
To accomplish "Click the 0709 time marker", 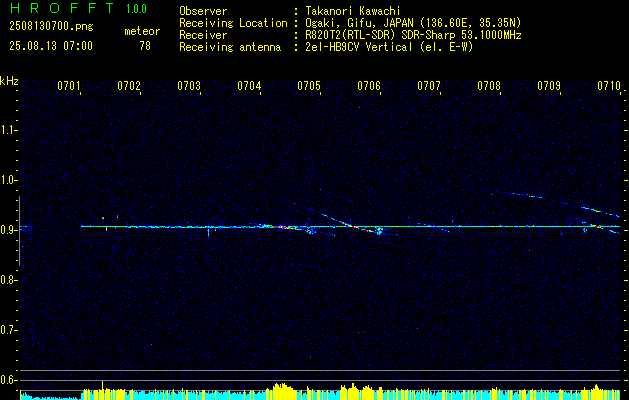I will pos(549,85).
